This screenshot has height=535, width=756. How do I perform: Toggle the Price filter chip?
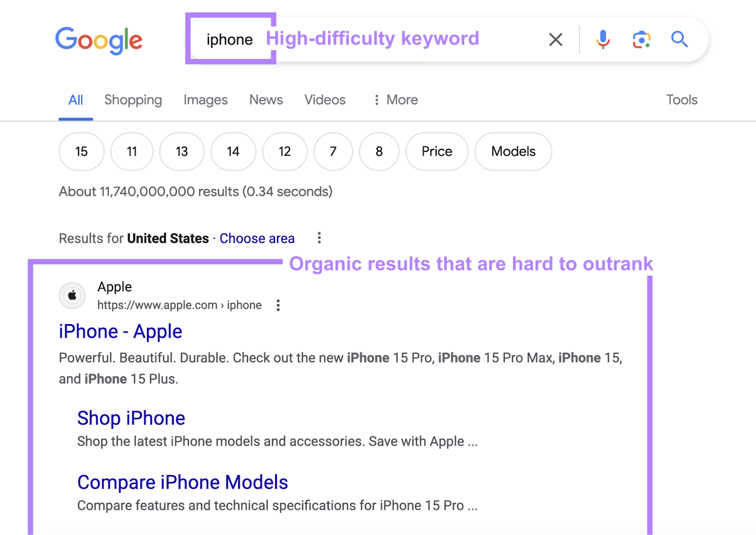(436, 152)
